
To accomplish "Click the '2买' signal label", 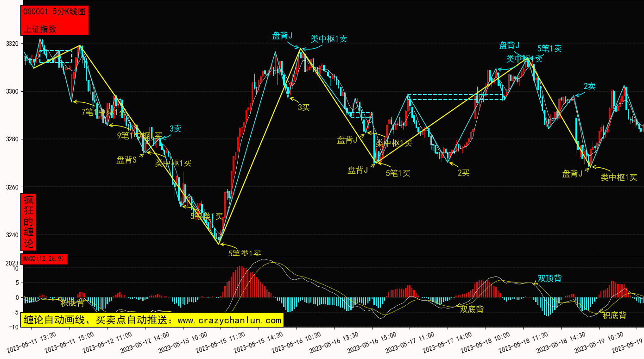I will point(464,173).
